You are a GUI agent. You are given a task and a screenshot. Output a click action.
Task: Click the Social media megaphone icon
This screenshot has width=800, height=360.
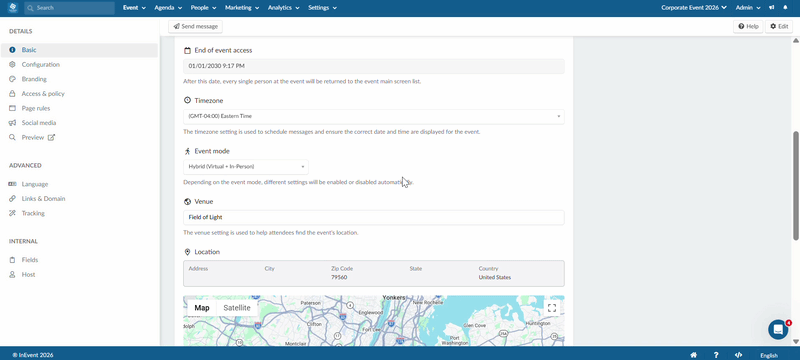[12, 123]
